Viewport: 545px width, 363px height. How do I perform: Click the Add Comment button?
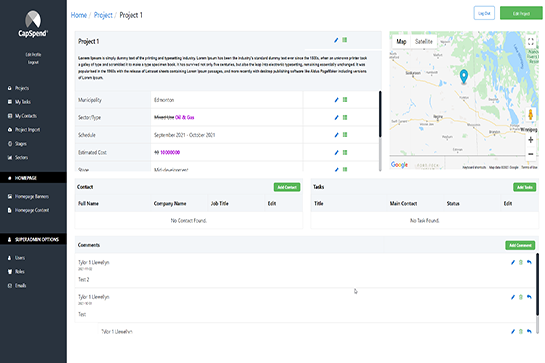[x=520, y=245]
